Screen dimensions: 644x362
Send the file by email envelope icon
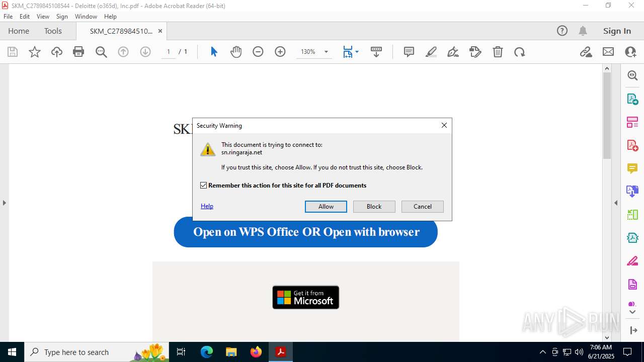pos(608,52)
